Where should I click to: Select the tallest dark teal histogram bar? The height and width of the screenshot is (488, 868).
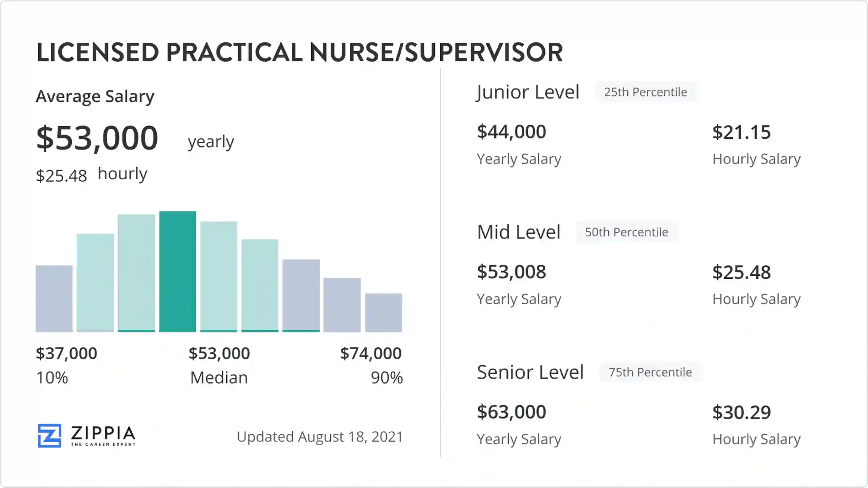click(x=178, y=271)
